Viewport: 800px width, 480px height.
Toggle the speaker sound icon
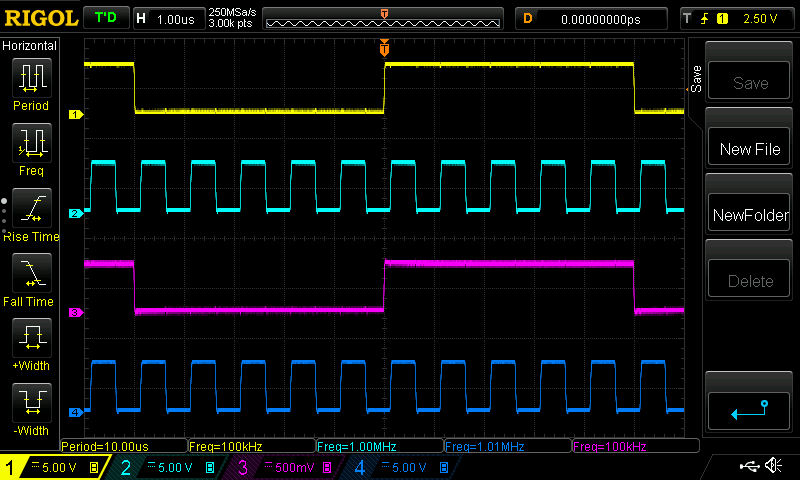coord(773,466)
